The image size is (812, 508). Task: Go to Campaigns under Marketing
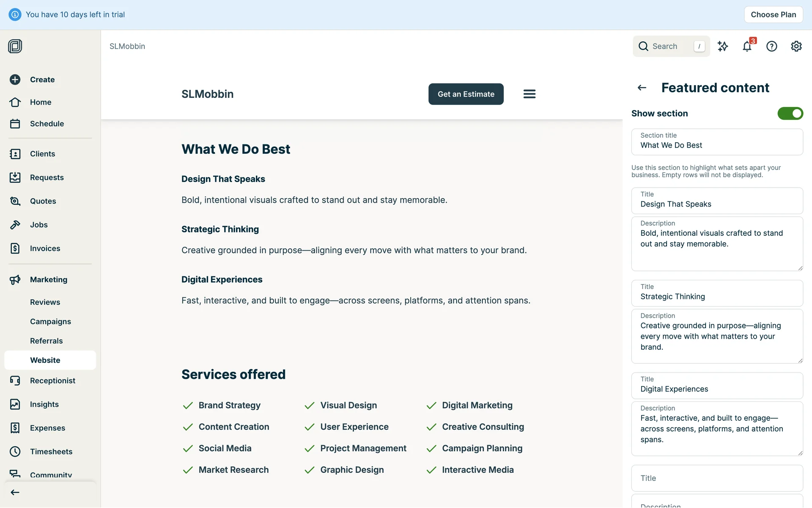coord(50,321)
